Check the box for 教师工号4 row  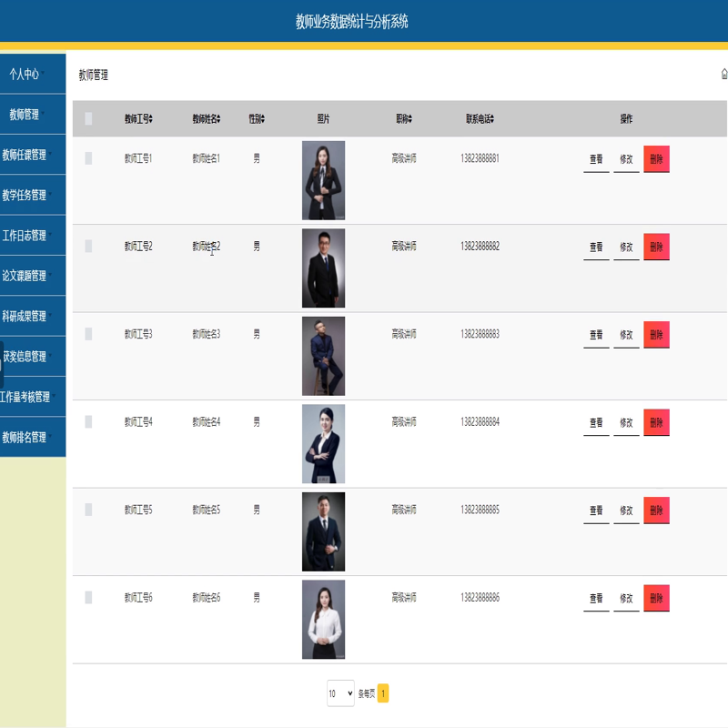(x=88, y=421)
